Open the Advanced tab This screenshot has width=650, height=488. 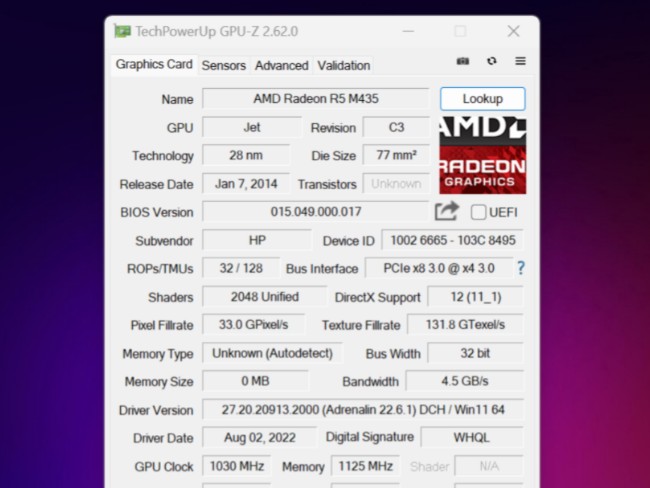(281, 66)
